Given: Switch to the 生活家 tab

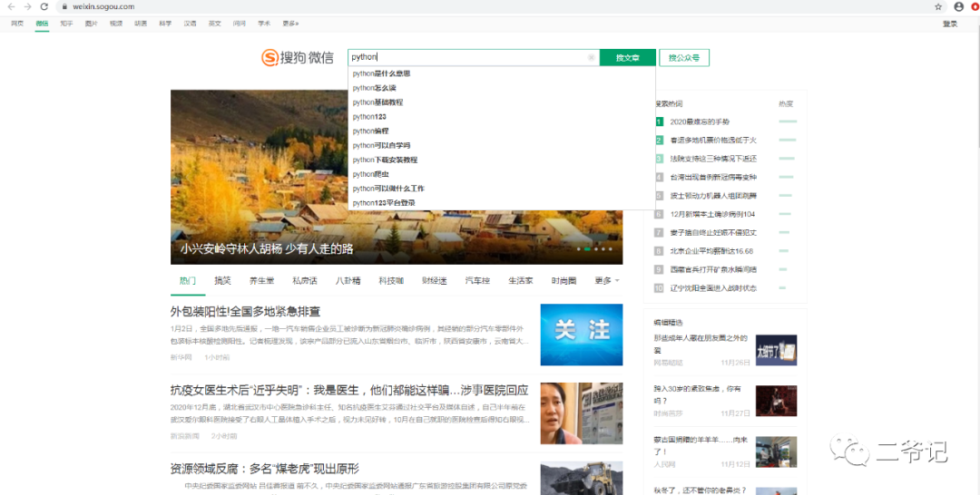Looking at the screenshot, I should click(x=521, y=281).
